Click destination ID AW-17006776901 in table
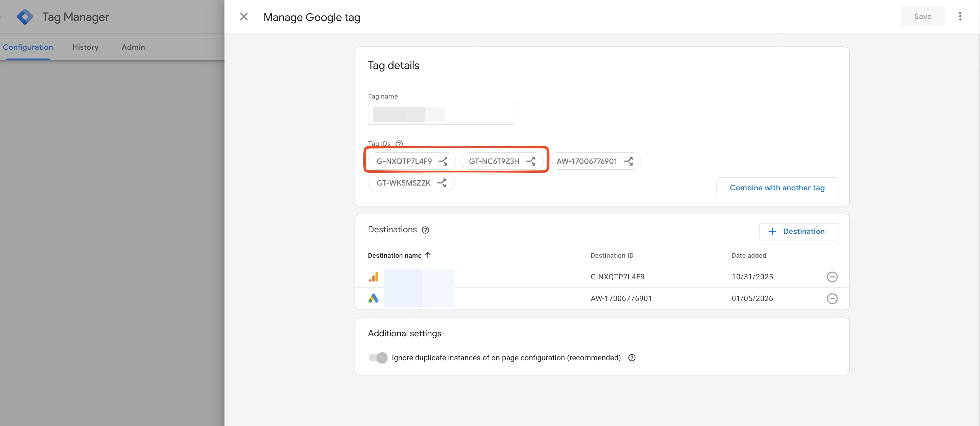Image resolution: width=980 pixels, height=426 pixels. (x=621, y=299)
